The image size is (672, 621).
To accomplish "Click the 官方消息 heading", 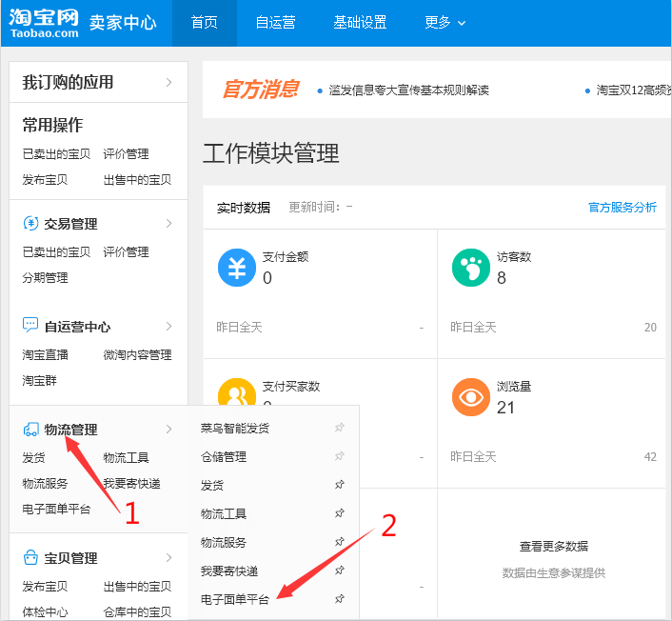I will coord(261,90).
